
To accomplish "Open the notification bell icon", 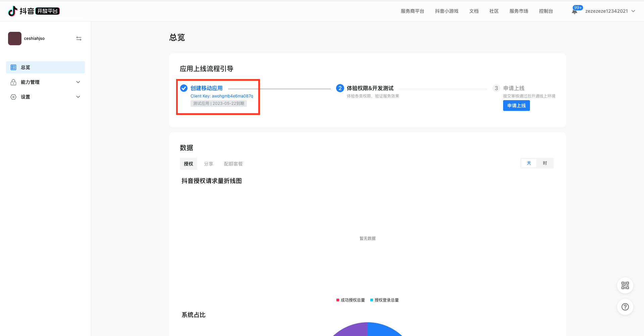I will click(574, 12).
